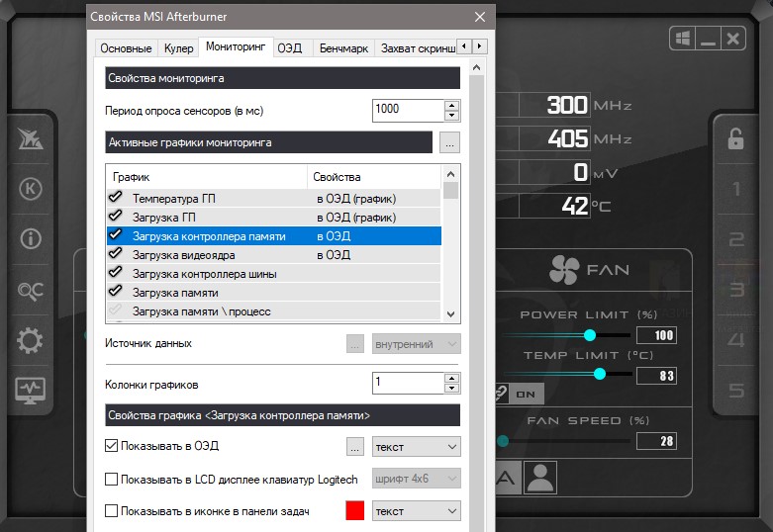
Task: Select profile slot 4 on right panel
Action: coord(736,340)
